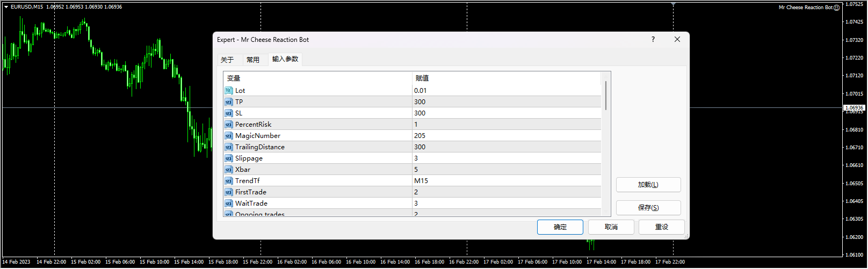Click the WaitTrade row icon

[228, 203]
